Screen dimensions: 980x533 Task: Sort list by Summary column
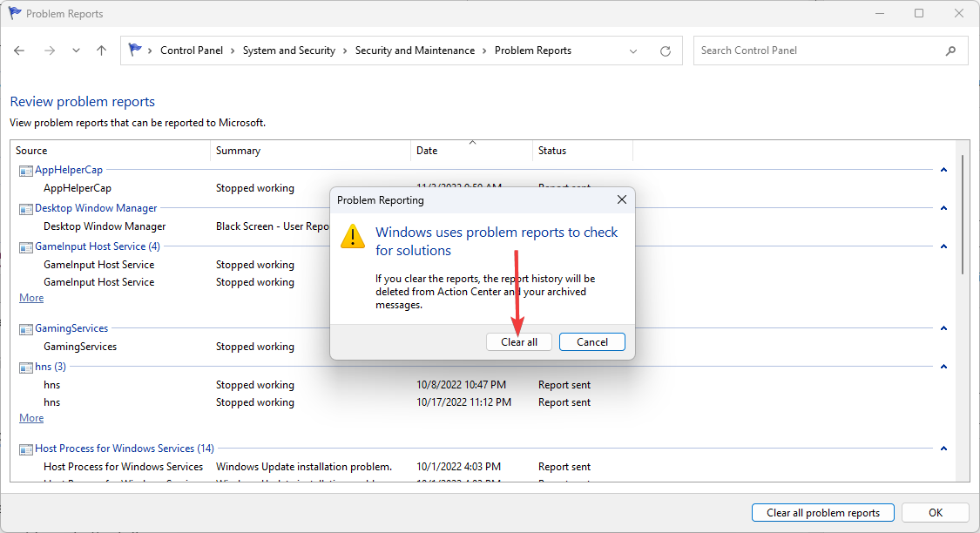tap(311, 151)
